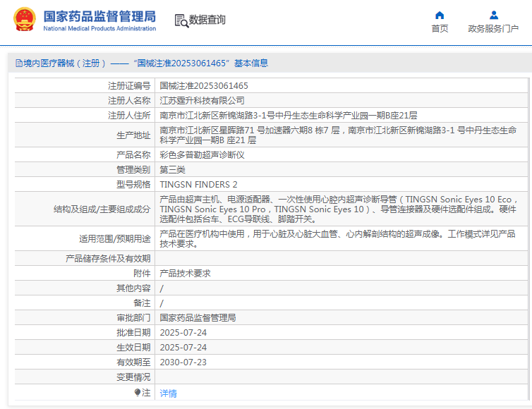Click the 数据查询 label
Viewport: 532px width, 409px height.
[207, 20]
